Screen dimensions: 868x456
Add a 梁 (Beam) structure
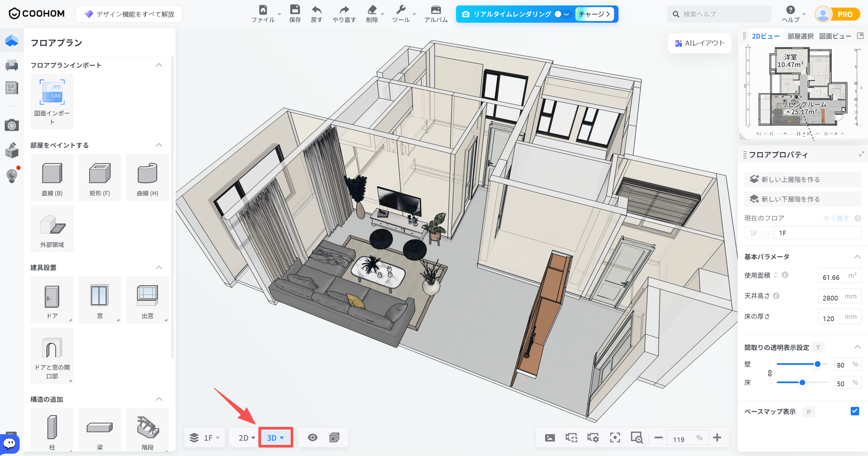tap(100, 430)
